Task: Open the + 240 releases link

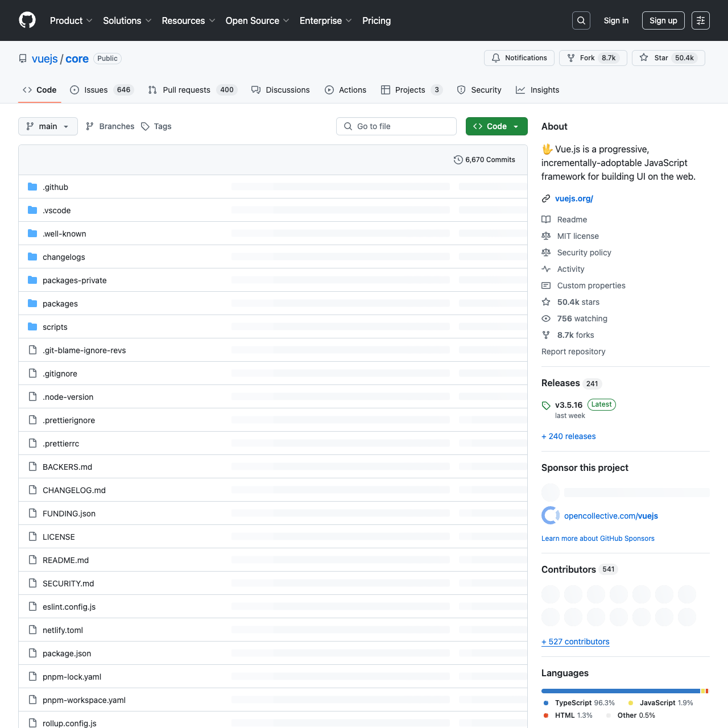Action: [x=569, y=436]
